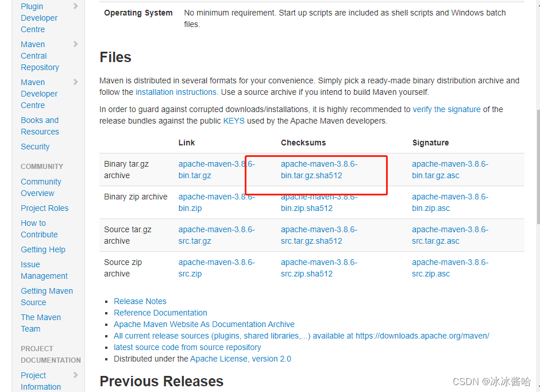Viewport: 540px width, 392px height.
Task: Click the Operating System requirement label
Action: (138, 13)
